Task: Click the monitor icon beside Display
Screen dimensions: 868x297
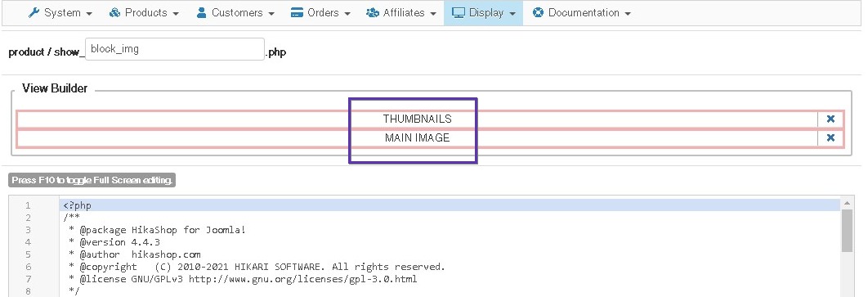Action: 459,13
